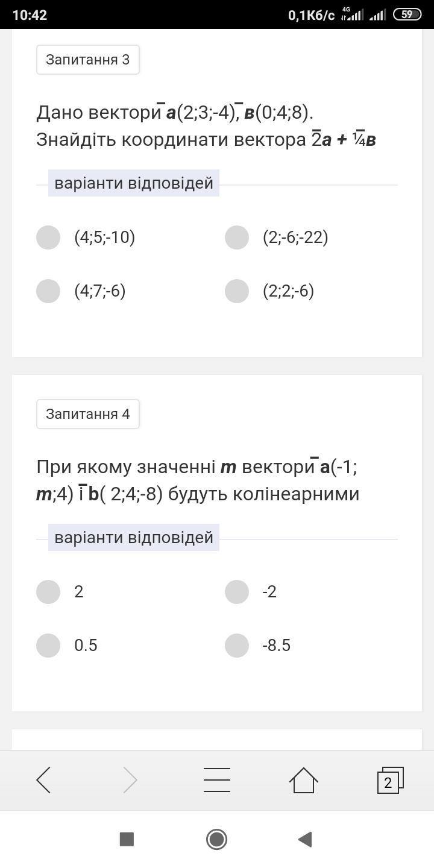This screenshot has width=434, height=868.
Task: Tap the battery indicator in status bar
Action: [407, 14]
